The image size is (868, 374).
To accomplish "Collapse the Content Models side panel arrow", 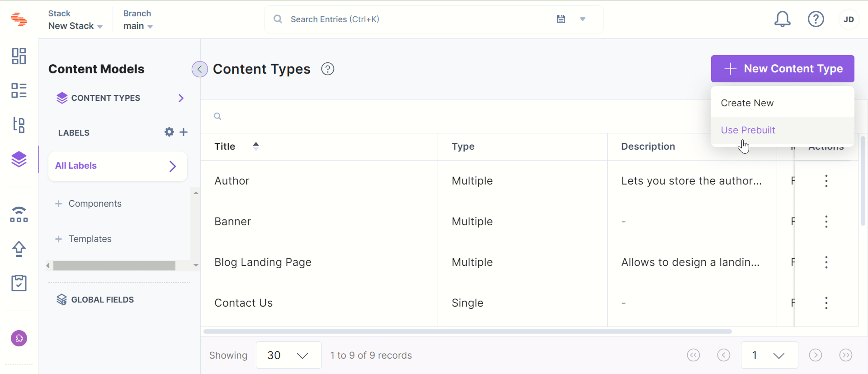I will click(x=199, y=69).
